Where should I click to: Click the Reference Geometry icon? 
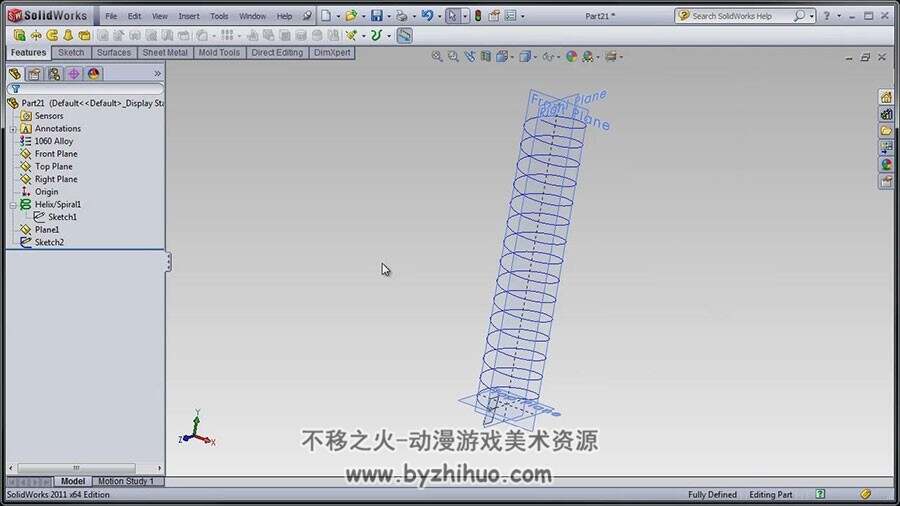point(351,36)
